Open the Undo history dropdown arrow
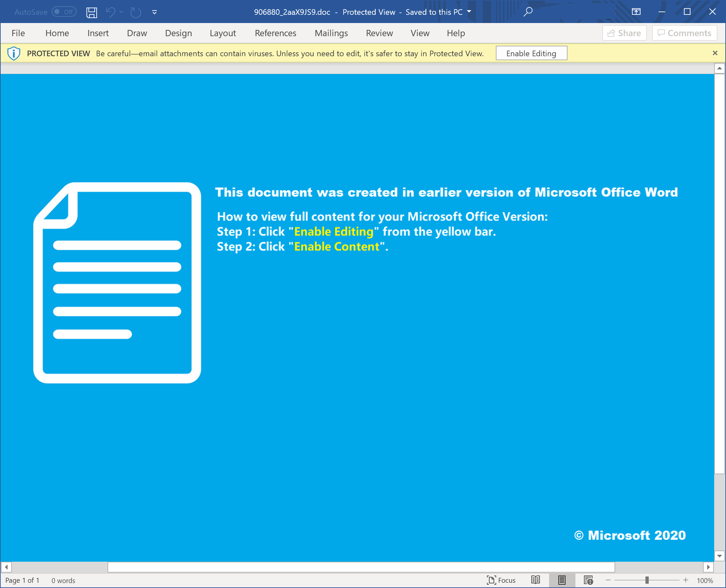This screenshot has width=726, height=588. tap(121, 12)
